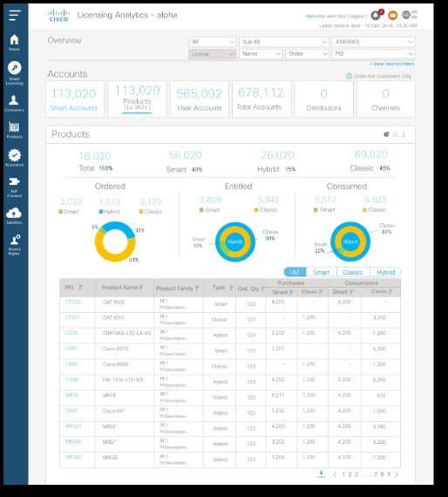This screenshot has height=497, width=448.
Task: Open the Products panel more options menu
Action: point(404,134)
